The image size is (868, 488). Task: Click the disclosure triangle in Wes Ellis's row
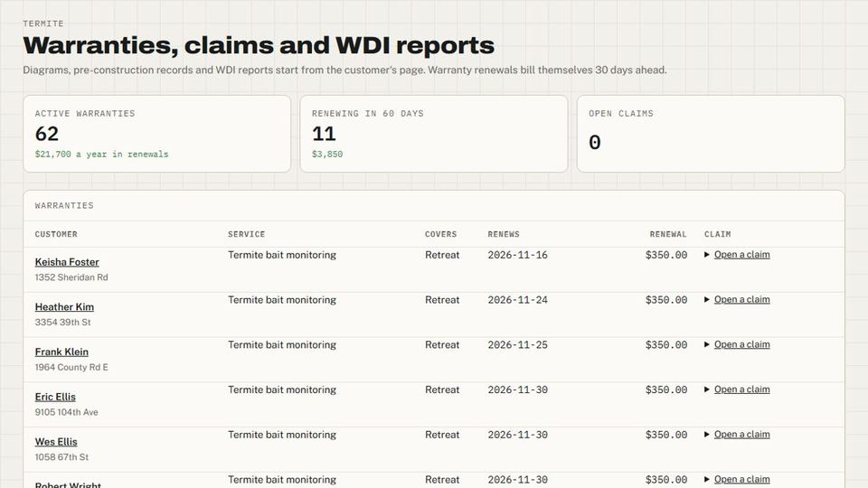click(x=707, y=435)
